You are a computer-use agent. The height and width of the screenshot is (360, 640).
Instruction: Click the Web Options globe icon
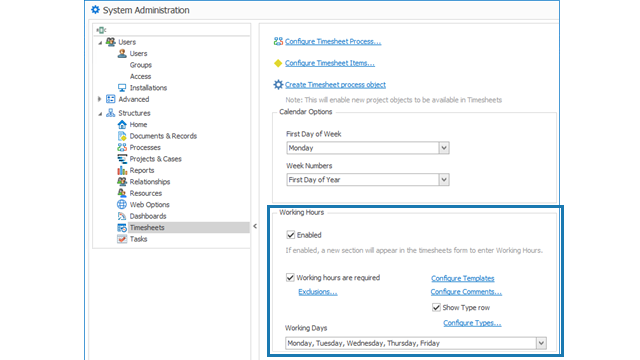pyautogui.click(x=122, y=204)
